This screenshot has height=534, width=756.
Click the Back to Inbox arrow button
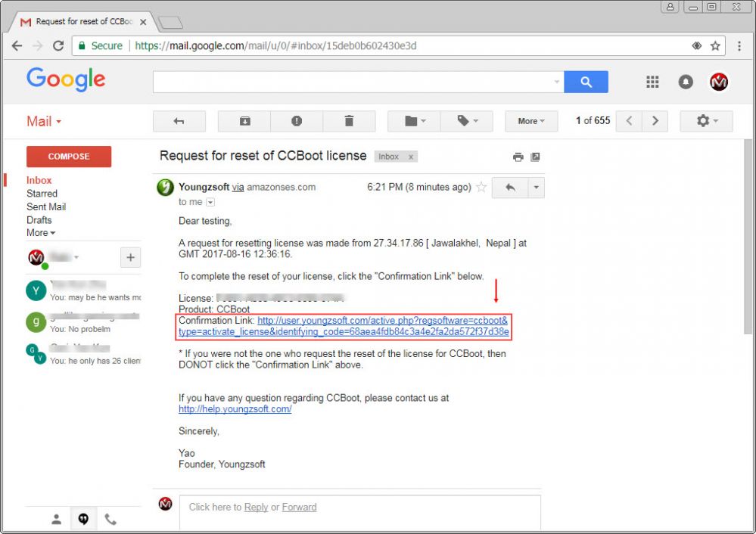pos(179,121)
